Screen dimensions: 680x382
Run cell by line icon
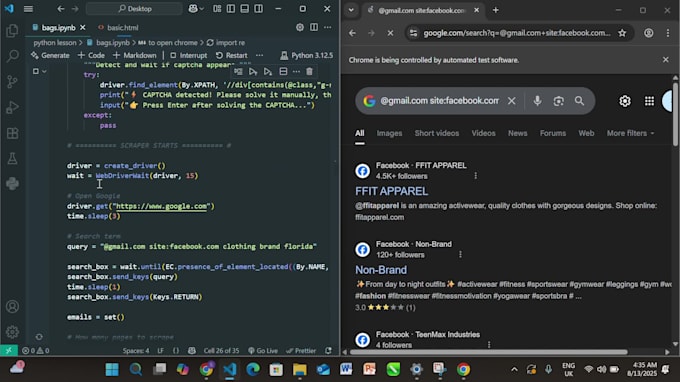pos(238,72)
